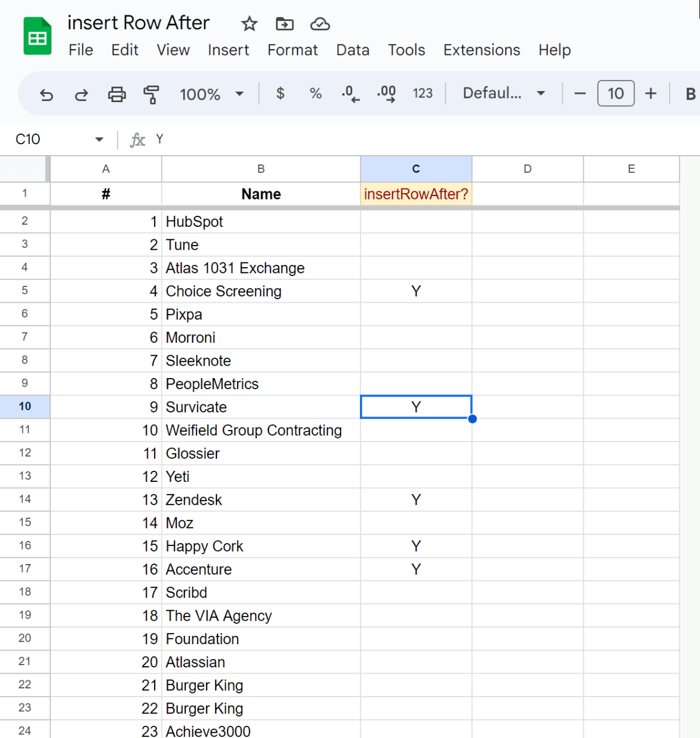Redo the last action

point(81,94)
